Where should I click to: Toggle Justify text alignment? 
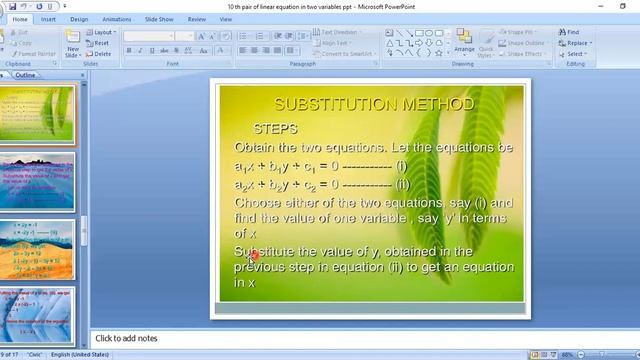(278, 51)
